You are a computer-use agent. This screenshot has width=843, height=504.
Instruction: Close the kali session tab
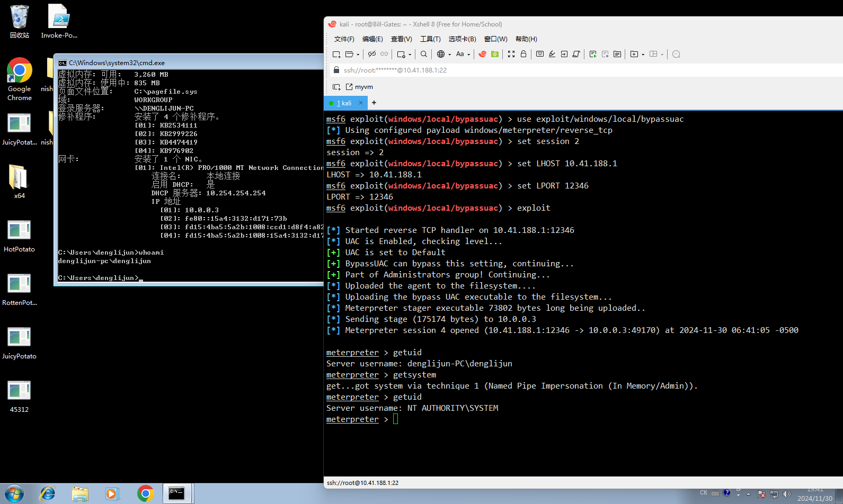(x=361, y=103)
